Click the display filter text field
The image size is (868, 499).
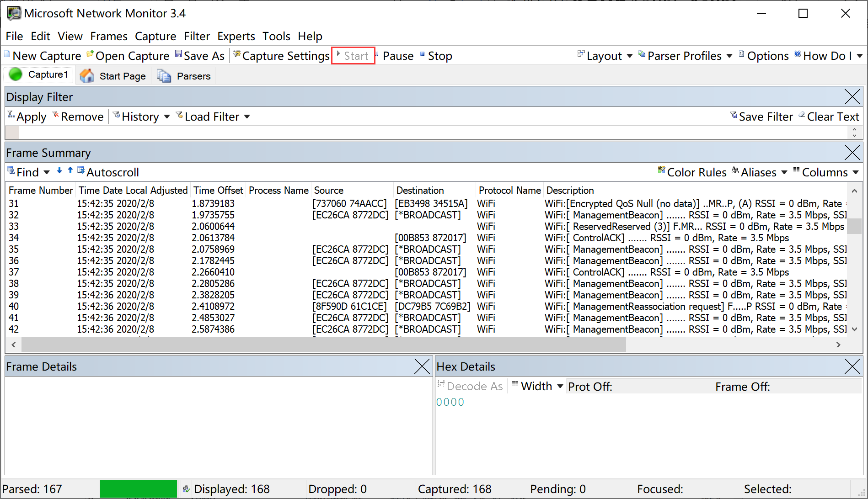[x=433, y=133]
